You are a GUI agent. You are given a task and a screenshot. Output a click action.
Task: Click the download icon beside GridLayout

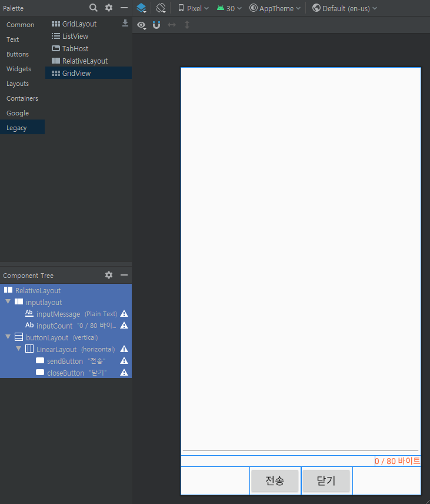coord(125,23)
